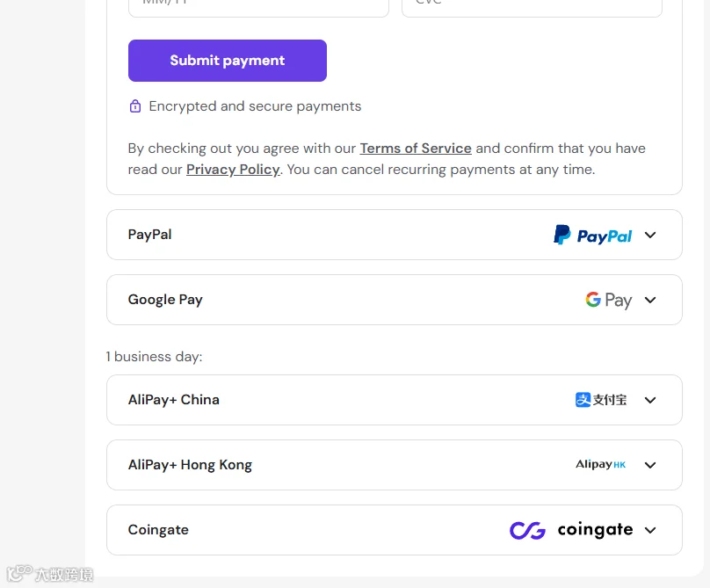This screenshot has width=710, height=588.
Task: Expand the Google Pay chevron
Action: 650,300
